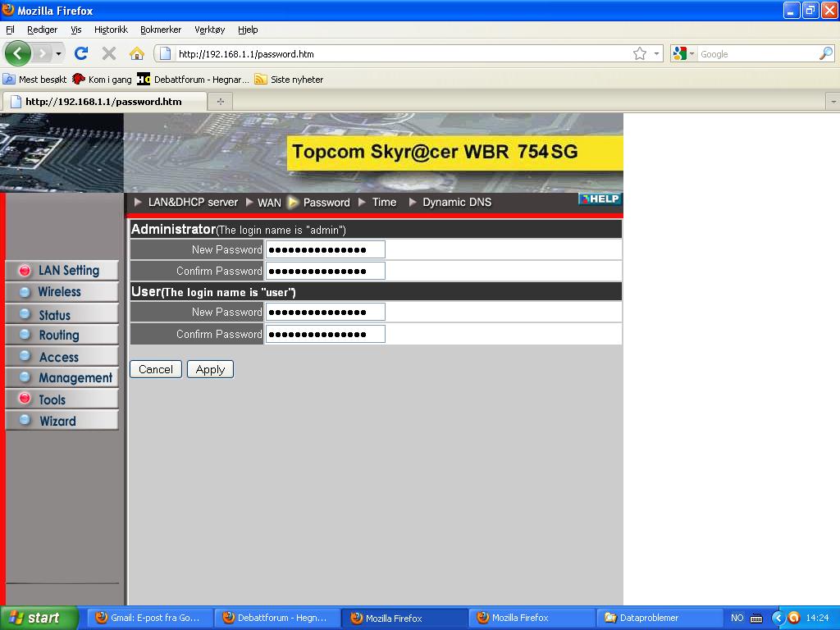Select the Password section link
This screenshot has width=840, height=630.
click(319, 202)
